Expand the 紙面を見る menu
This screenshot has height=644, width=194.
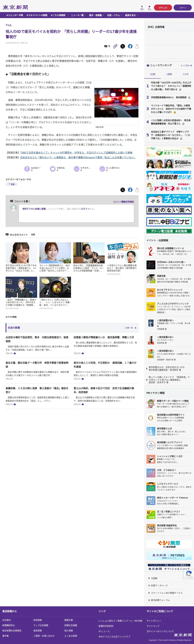[x=132, y=15]
